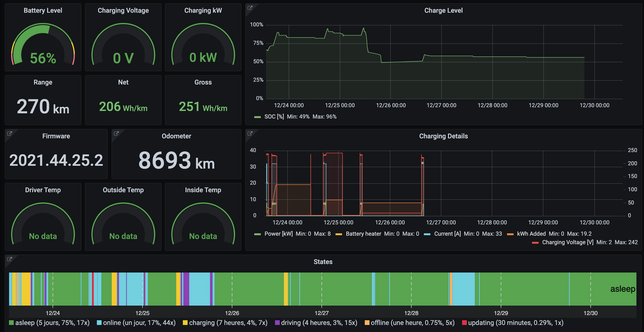The width and height of the screenshot is (644, 332).
Task: Click the charging legend entry in States
Action: (x=226, y=322)
